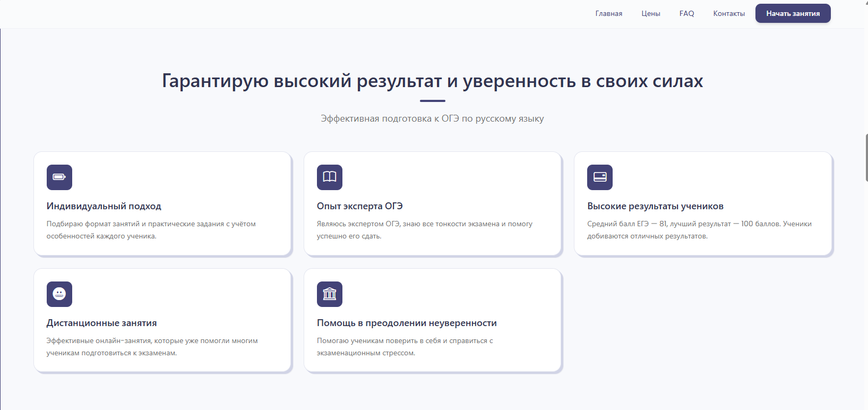Click the open book icon above Опыт эксперта ОГЭ

pyautogui.click(x=330, y=177)
